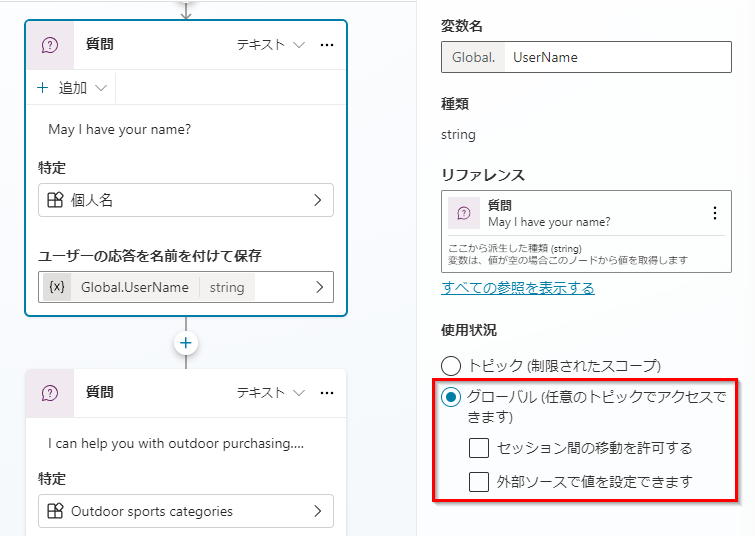Select the トピック (制限されたスコープ) radio option
The width and height of the screenshot is (755, 536).
click(451, 366)
